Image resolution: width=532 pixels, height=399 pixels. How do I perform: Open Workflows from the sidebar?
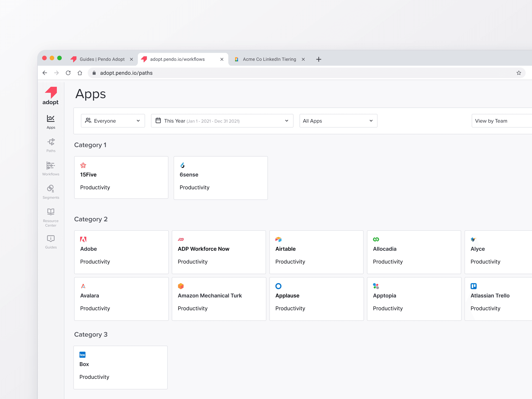point(51,169)
